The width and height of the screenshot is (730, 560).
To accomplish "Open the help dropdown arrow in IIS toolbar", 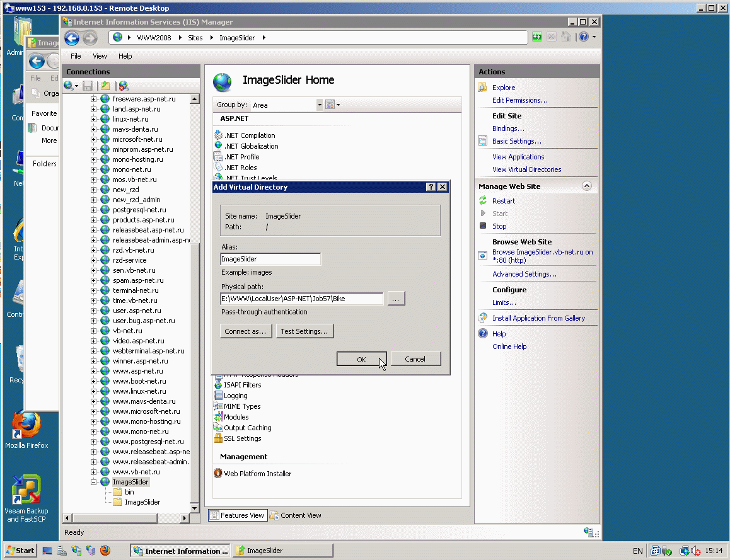I will (x=594, y=37).
